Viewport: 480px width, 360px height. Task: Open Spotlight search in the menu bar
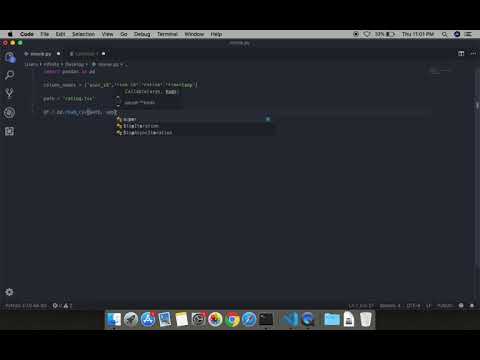pyautogui.click(x=444, y=34)
